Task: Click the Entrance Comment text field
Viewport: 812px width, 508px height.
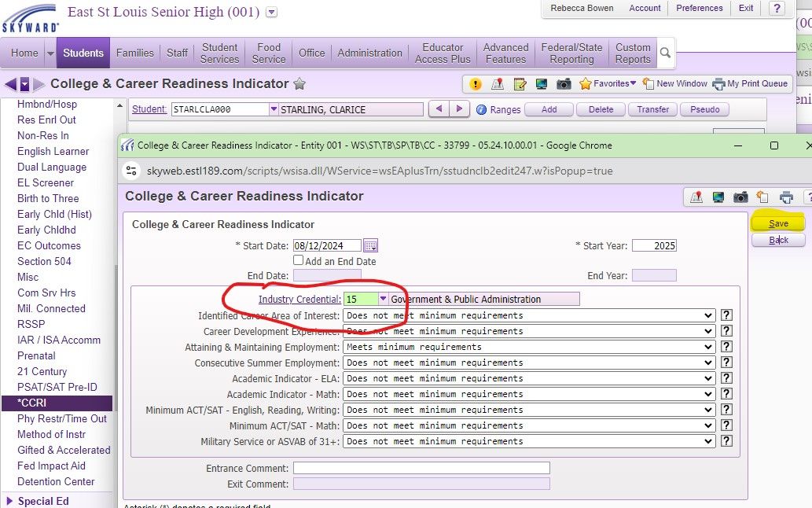Action: (x=421, y=468)
